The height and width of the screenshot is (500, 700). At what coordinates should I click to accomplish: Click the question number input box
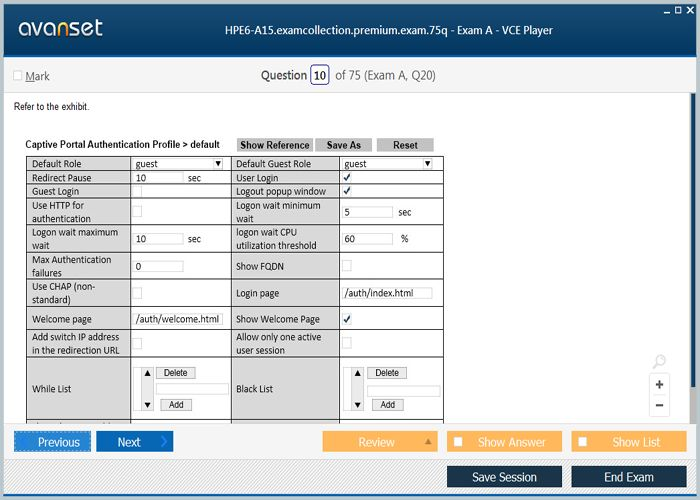pos(319,76)
